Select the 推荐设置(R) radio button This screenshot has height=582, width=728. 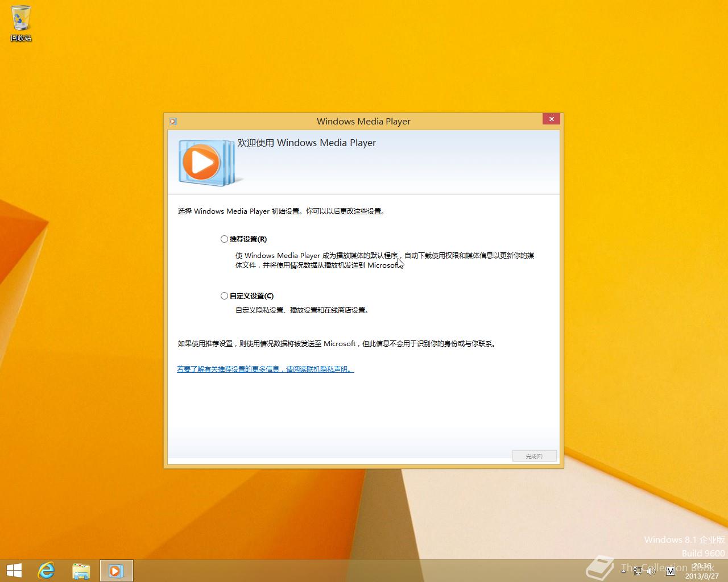click(x=224, y=239)
